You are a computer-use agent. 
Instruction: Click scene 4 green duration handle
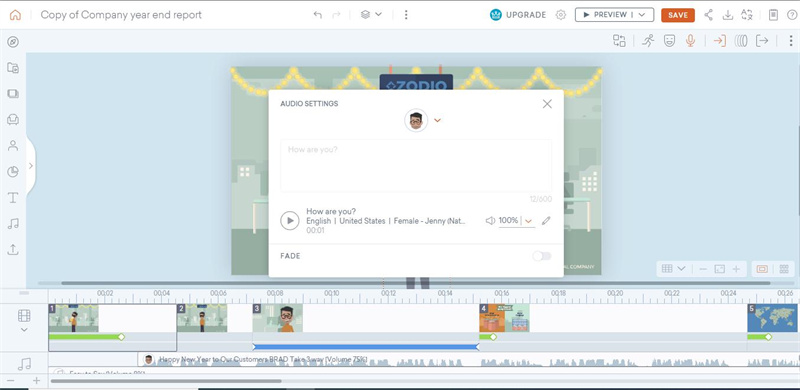[x=493, y=337]
